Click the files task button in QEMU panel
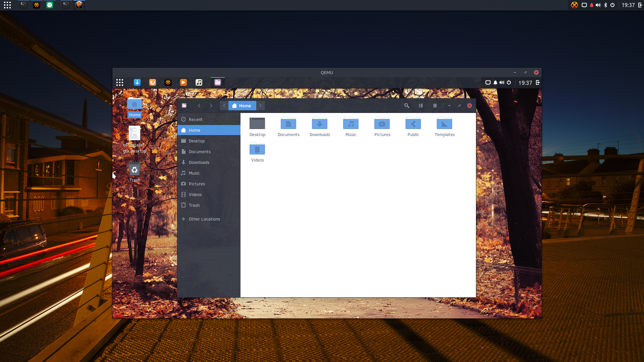Image resolution: width=644 pixels, height=362 pixels. pos(218,82)
